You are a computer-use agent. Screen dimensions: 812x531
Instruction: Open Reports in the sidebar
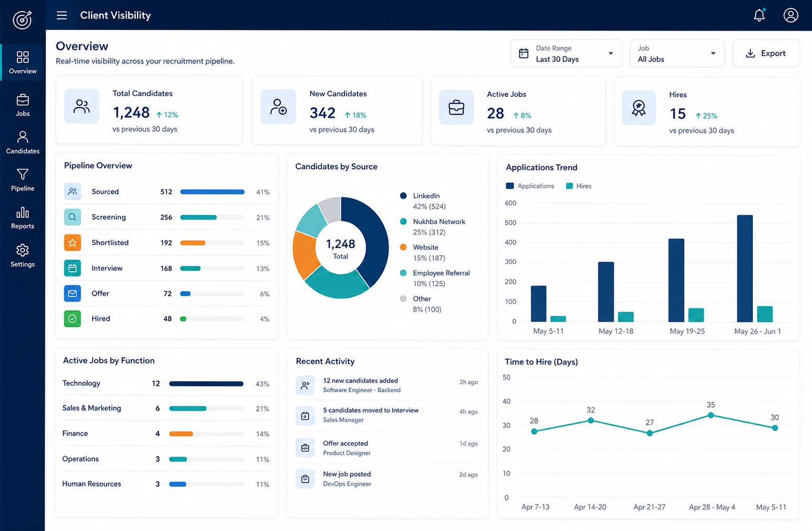[x=23, y=218]
